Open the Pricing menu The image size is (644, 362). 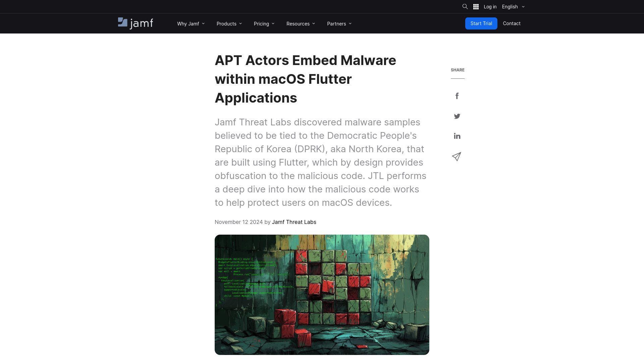[264, 23]
